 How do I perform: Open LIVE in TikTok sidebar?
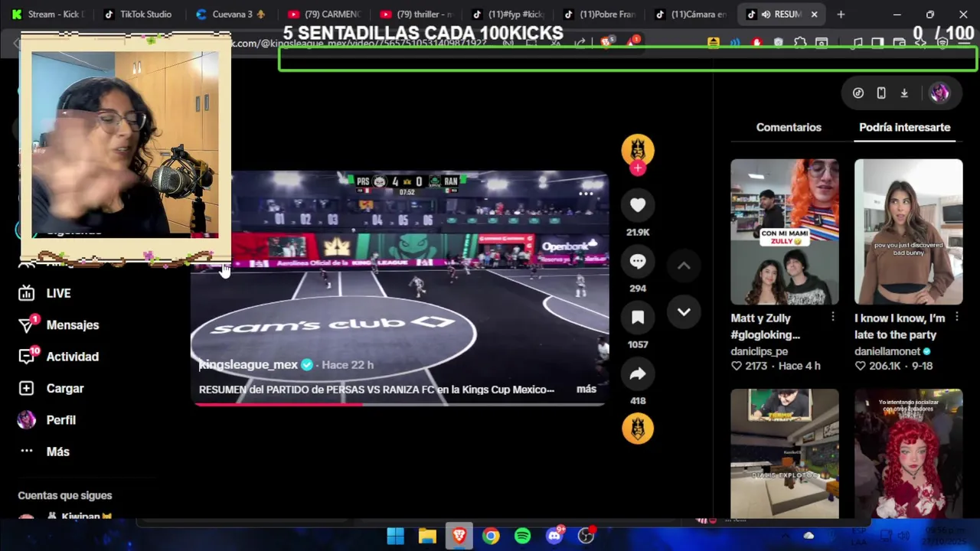click(58, 293)
